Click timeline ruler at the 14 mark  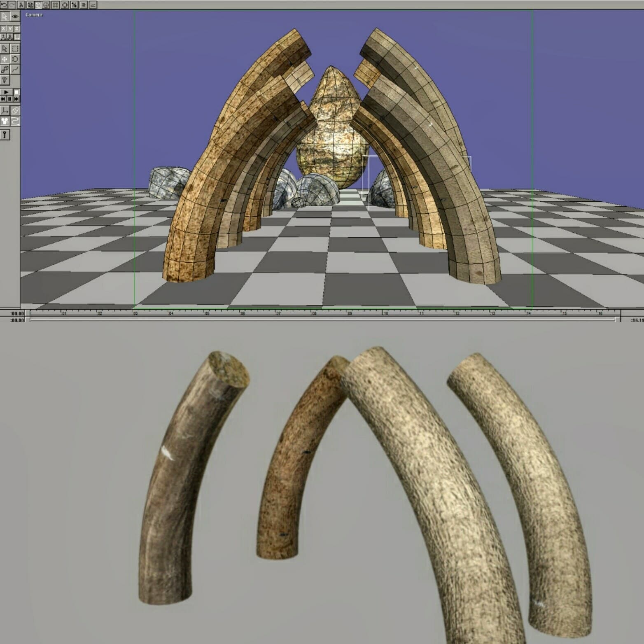(528, 313)
